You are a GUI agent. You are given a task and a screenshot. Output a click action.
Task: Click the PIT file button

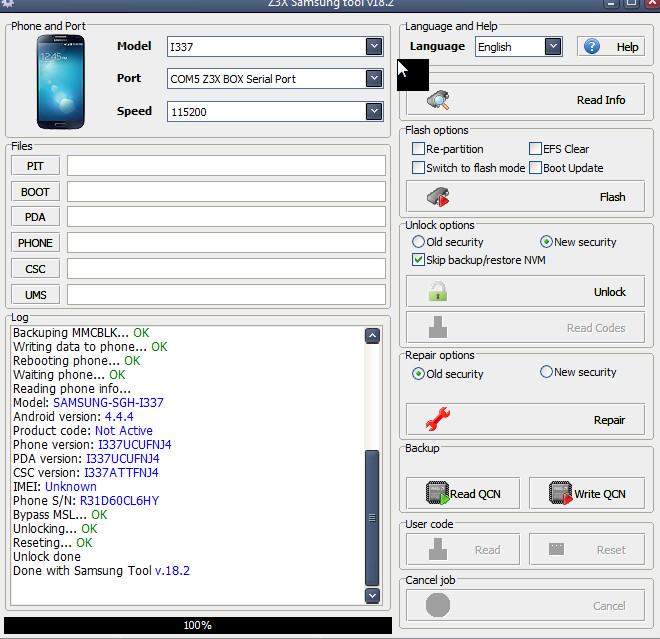[35, 166]
